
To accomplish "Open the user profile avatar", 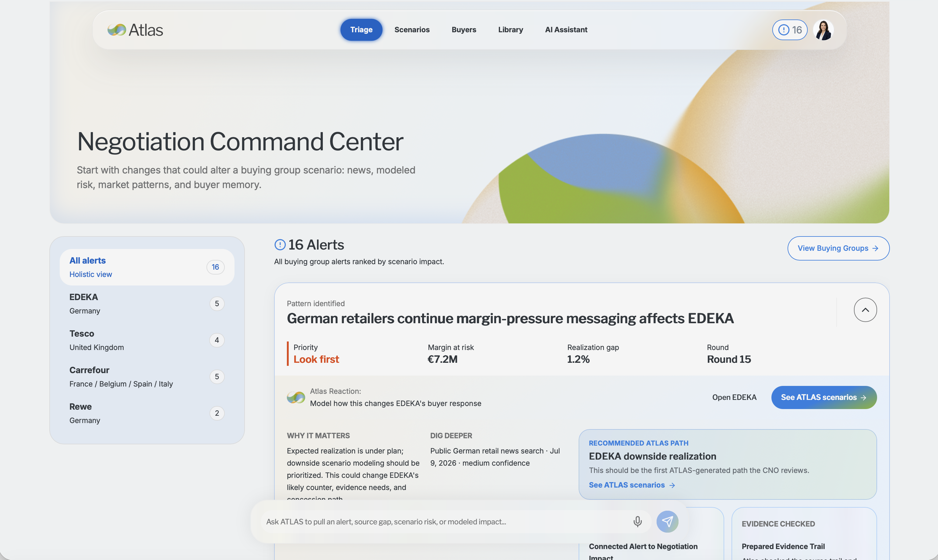I will tap(823, 30).
